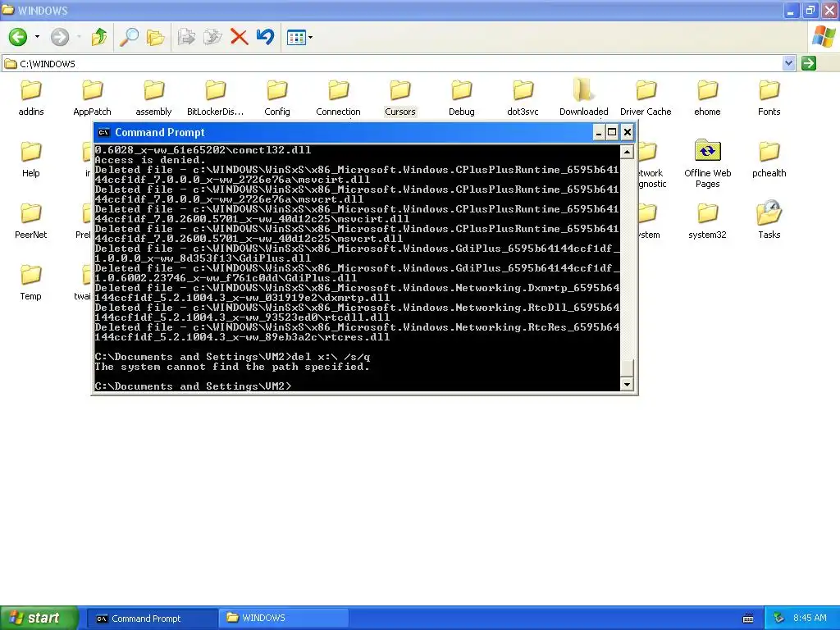Close the Command Prompt window

point(628,132)
